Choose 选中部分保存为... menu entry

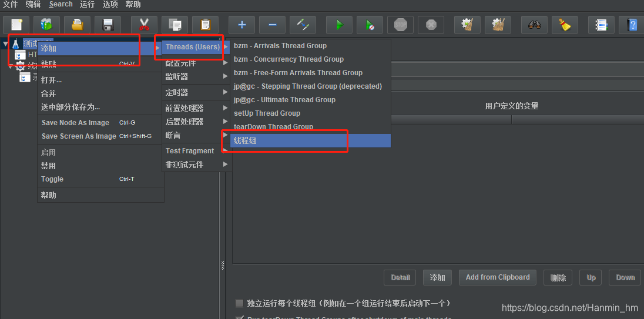[x=100, y=107]
